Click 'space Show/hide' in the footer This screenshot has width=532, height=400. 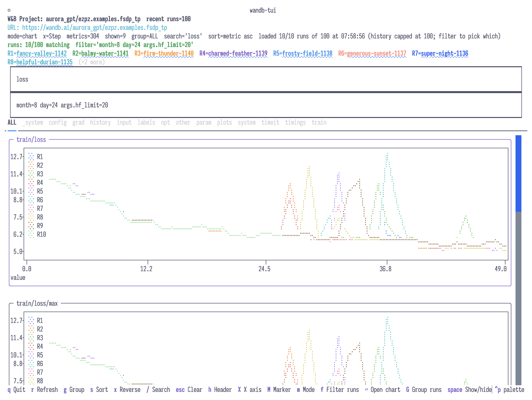(x=470, y=390)
